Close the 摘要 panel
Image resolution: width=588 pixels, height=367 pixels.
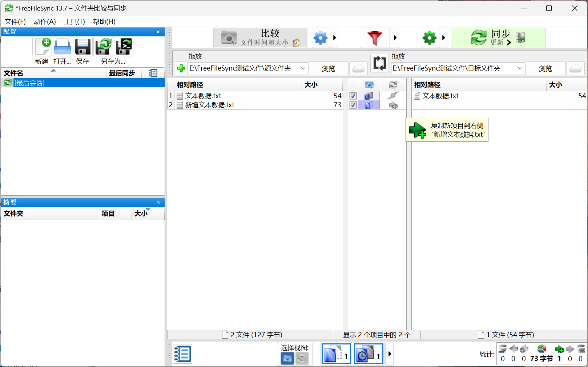pyautogui.click(x=158, y=202)
